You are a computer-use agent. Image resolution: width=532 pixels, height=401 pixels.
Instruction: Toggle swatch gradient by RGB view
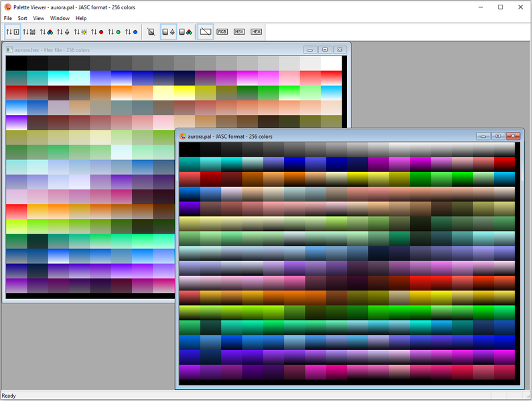pos(185,32)
